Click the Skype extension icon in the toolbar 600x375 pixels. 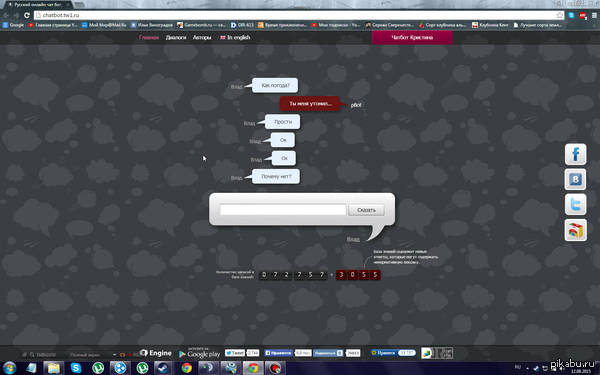click(x=571, y=15)
